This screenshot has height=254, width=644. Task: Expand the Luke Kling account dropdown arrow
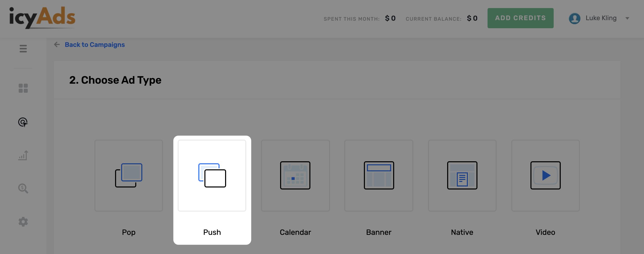pyautogui.click(x=627, y=18)
